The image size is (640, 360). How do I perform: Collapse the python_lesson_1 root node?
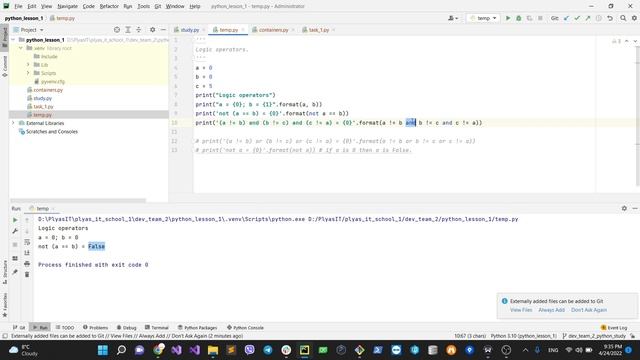[13, 40]
